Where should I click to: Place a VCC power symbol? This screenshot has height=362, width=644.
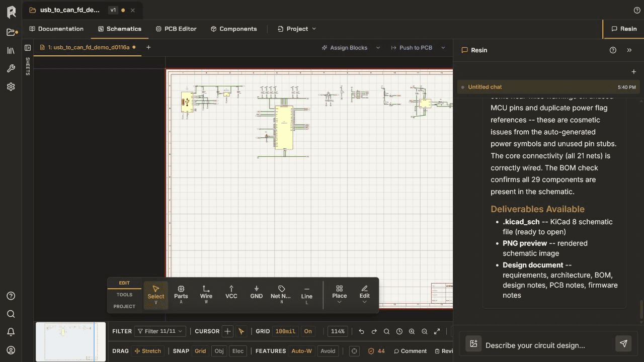point(231,295)
